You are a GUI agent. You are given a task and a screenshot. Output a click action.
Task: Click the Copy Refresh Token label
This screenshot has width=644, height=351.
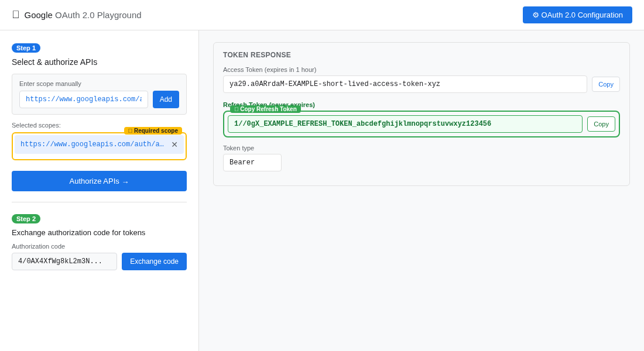(x=265, y=109)
